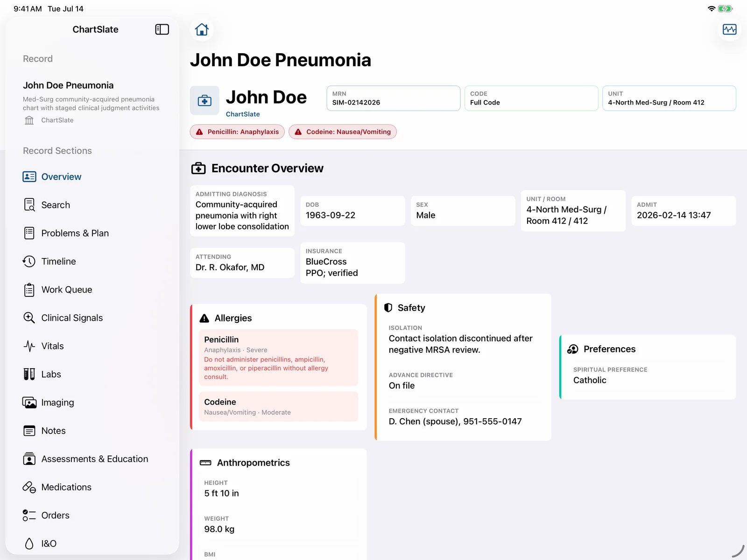The image size is (747, 560).
Task: Click the I&O droplet icon
Action: [x=29, y=544]
